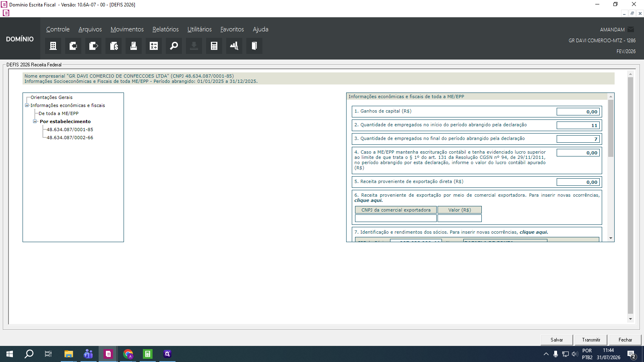Click the empty CNPJ da comercial exportadora cell
Viewport: 644px width, 362px height.
[396, 218]
